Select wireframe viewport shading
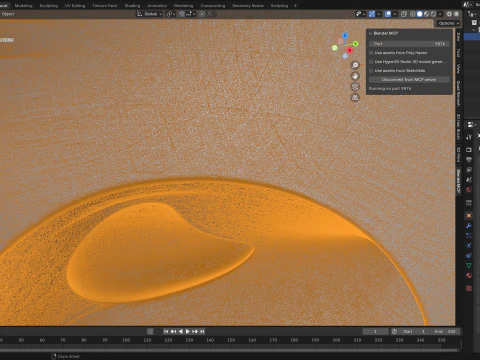The image size is (480, 360). pyautogui.click(x=413, y=14)
